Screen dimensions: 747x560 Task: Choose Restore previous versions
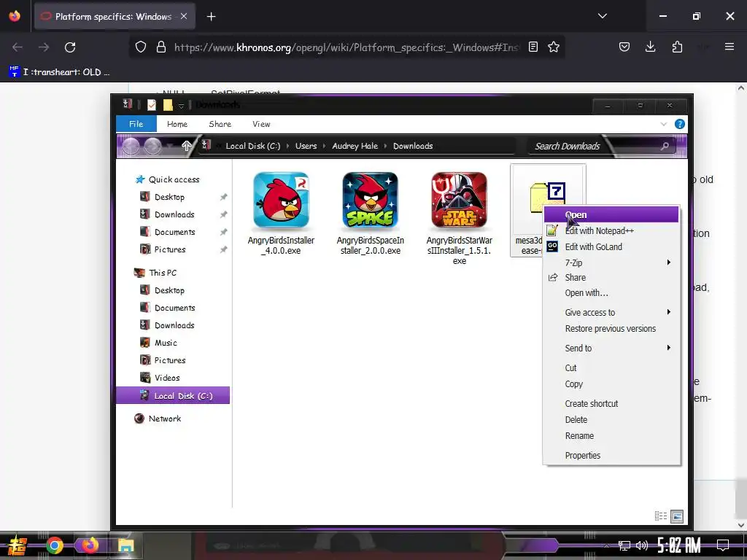pyautogui.click(x=612, y=329)
